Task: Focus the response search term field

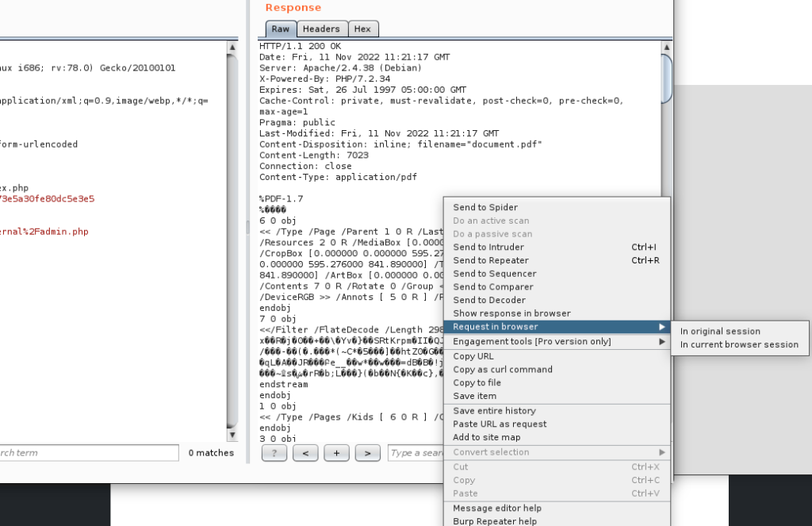Action: click(416, 453)
